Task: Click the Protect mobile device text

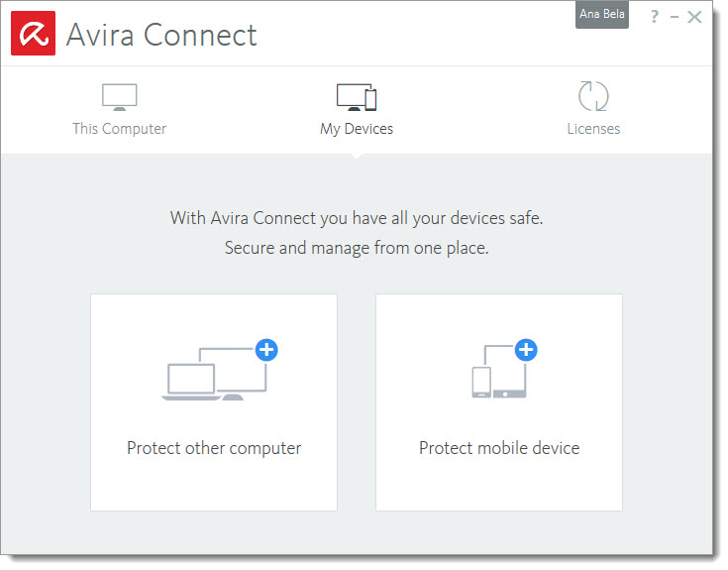Action: (499, 448)
